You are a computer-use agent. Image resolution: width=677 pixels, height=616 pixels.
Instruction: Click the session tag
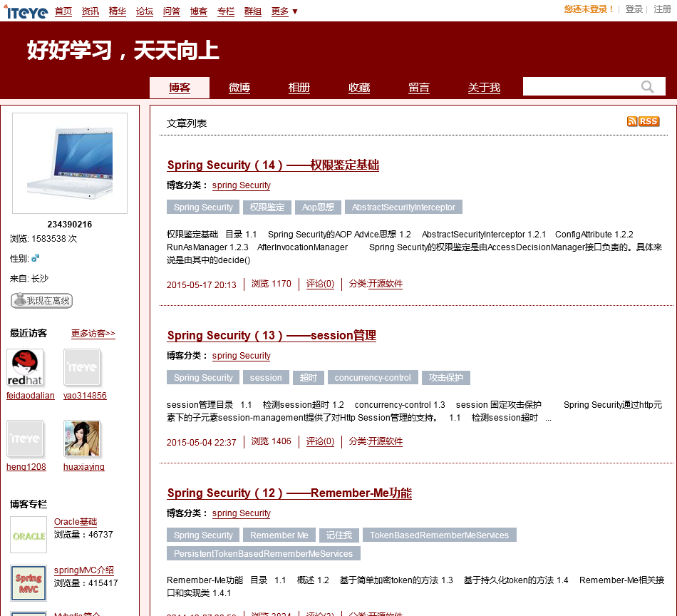point(266,378)
